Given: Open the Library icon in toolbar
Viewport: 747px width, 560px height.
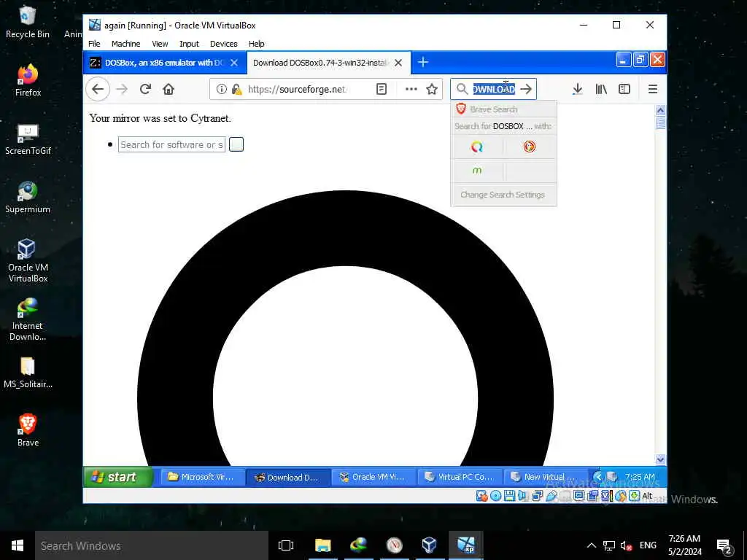Looking at the screenshot, I should (x=601, y=89).
